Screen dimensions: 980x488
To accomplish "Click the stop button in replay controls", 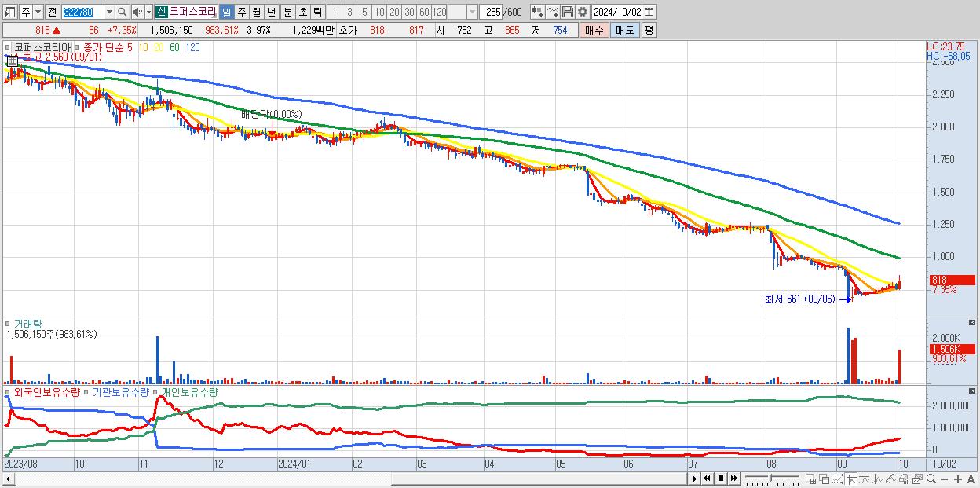I will 721,479.
